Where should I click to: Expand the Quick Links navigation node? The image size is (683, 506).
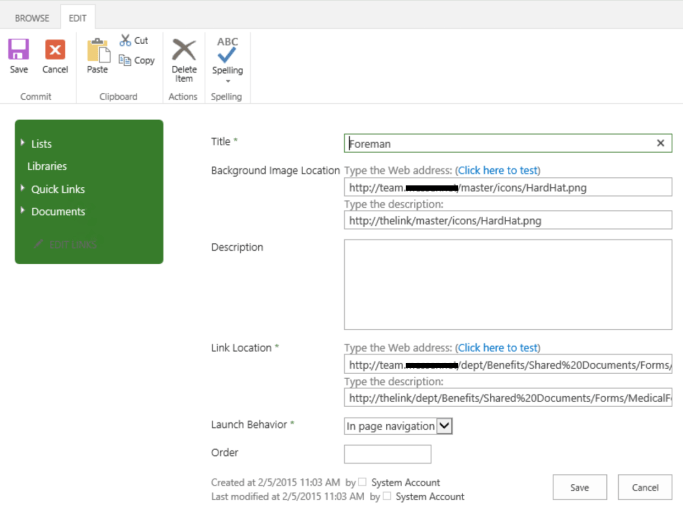22,188
